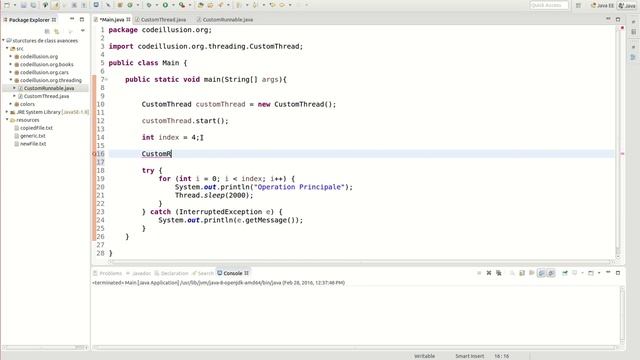Viewport: 640px width, 360px height.
Task: Open the Run button dropdown arrow
Action: pyautogui.click(x=173, y=5)
